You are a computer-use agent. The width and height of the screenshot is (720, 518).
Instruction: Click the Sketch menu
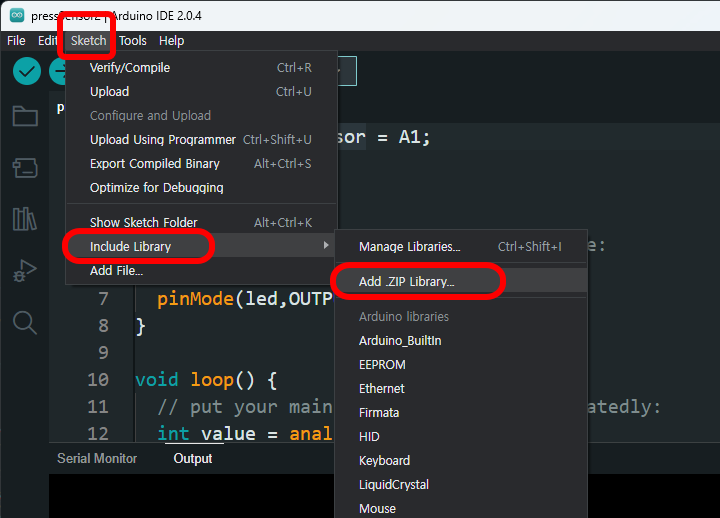click(88, 41)
